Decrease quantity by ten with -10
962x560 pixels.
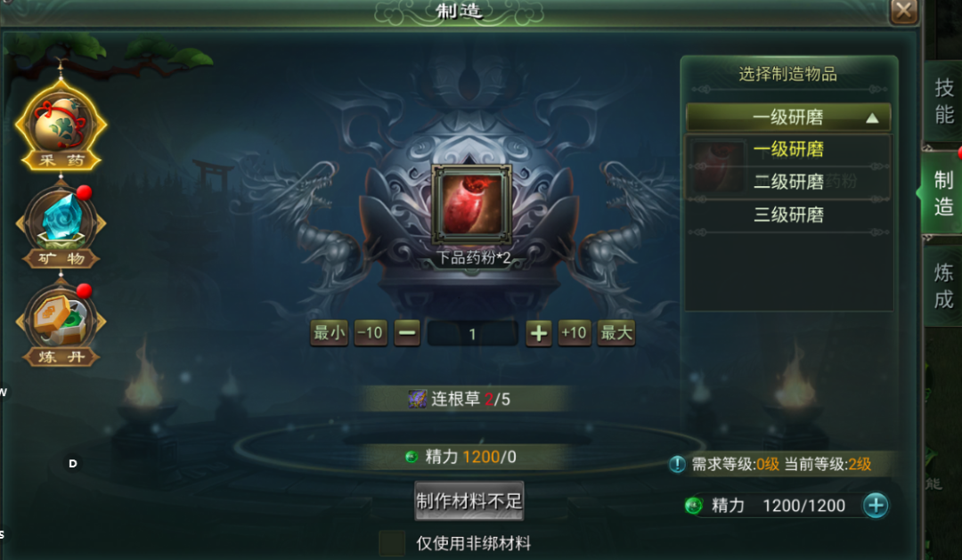pos(371,333)
